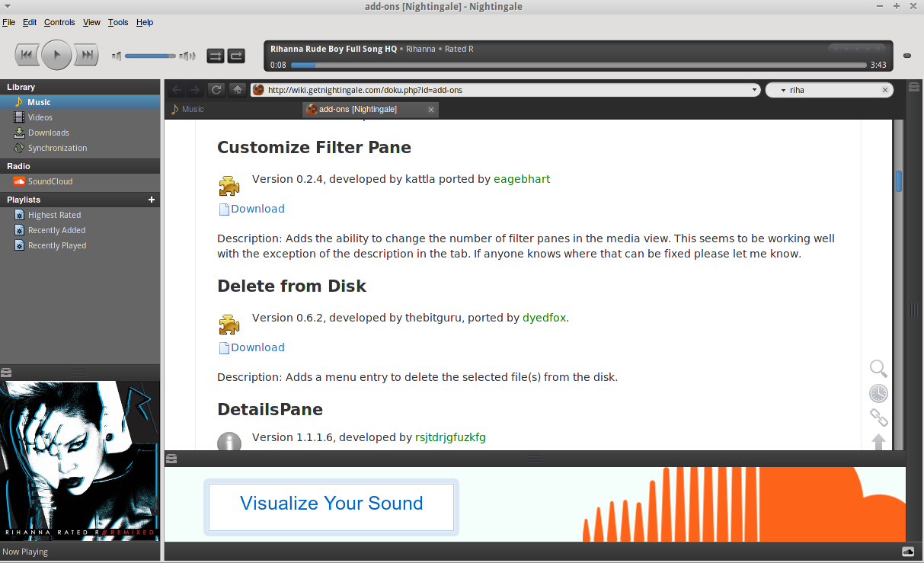Open the View menu

91,22
